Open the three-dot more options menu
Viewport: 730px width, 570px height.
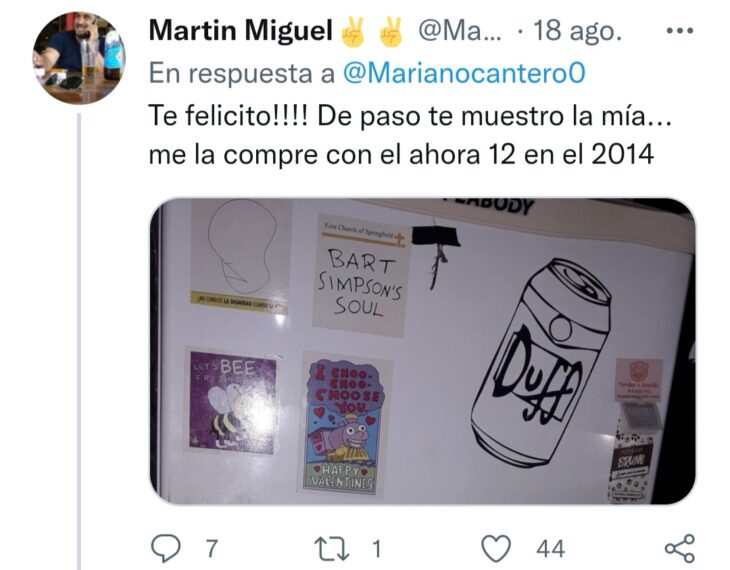(x=680, y=31)
